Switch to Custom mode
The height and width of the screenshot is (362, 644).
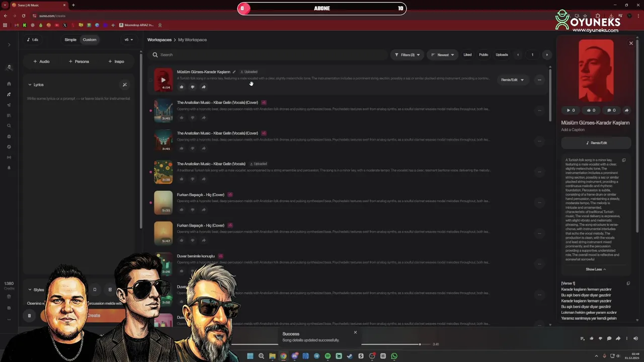(x=90, y=40)
